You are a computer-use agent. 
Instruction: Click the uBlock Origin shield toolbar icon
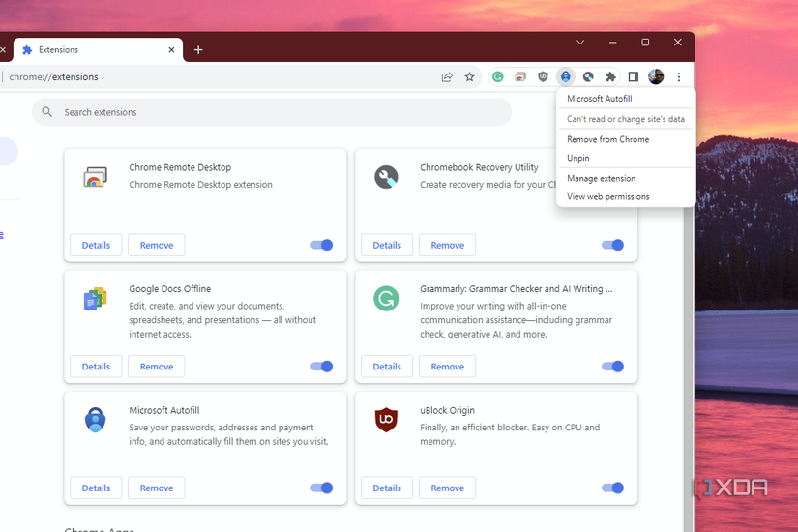pos(543,76)
